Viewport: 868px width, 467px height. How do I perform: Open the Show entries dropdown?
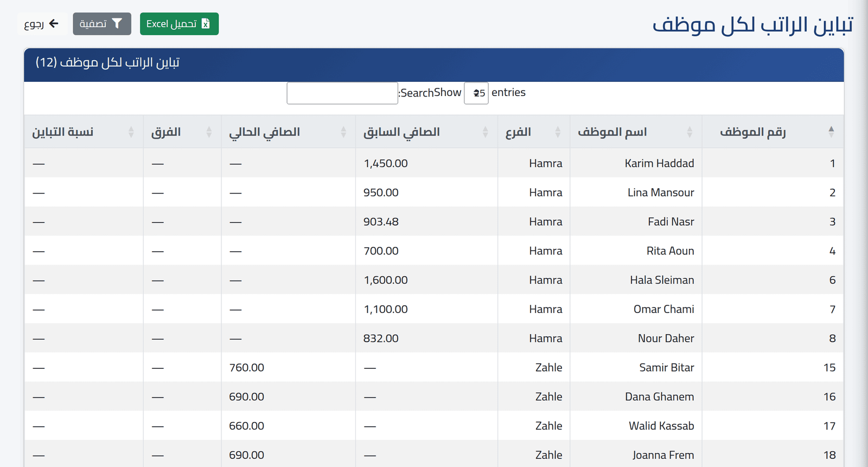(476, 93)
